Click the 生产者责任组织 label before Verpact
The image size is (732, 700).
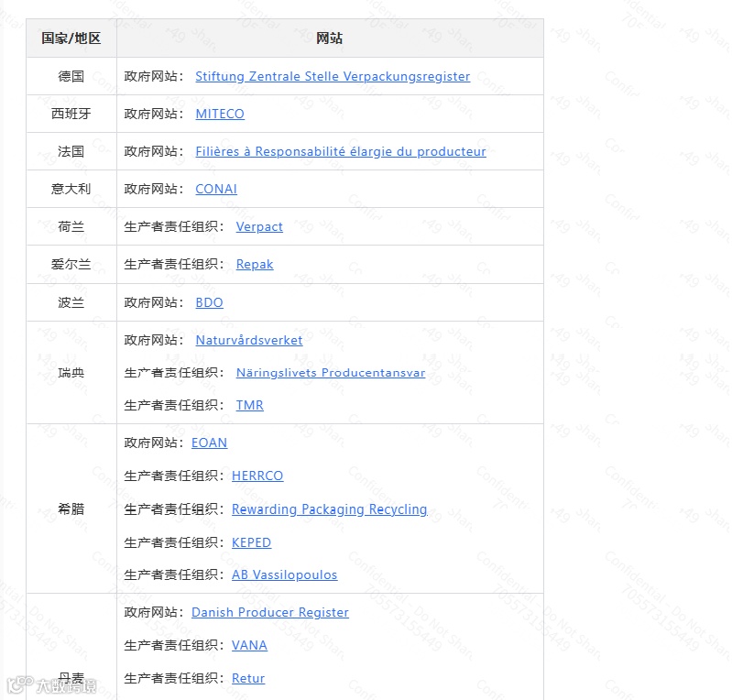tap(174, 226)
